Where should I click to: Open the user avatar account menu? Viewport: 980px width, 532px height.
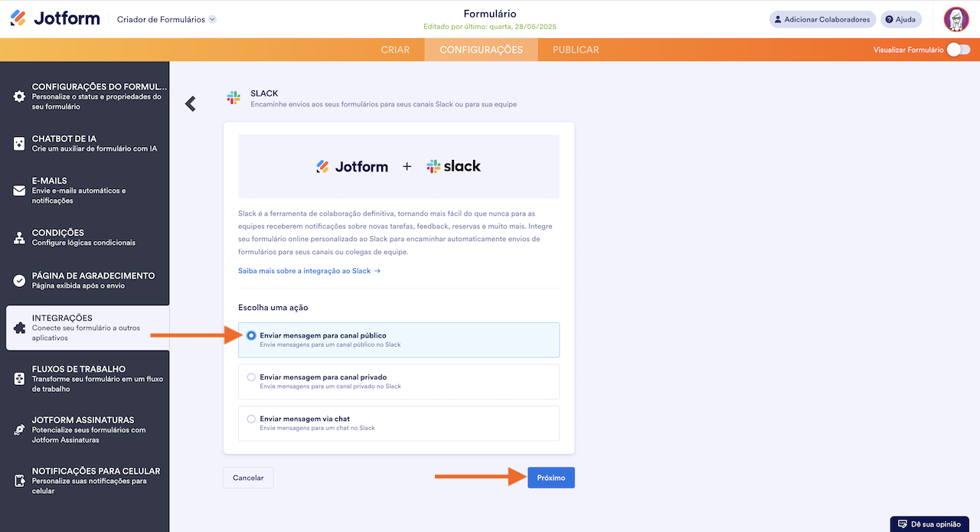coord(956,19)
